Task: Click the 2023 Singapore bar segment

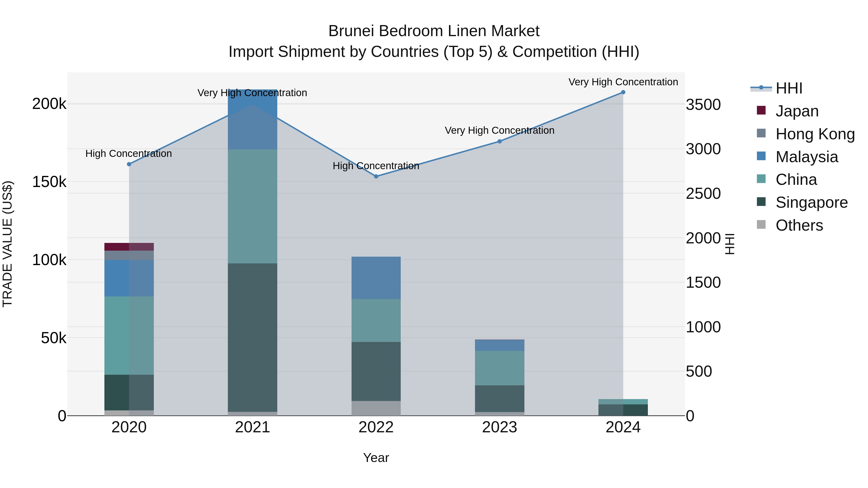Action: (x=500, y=399)
